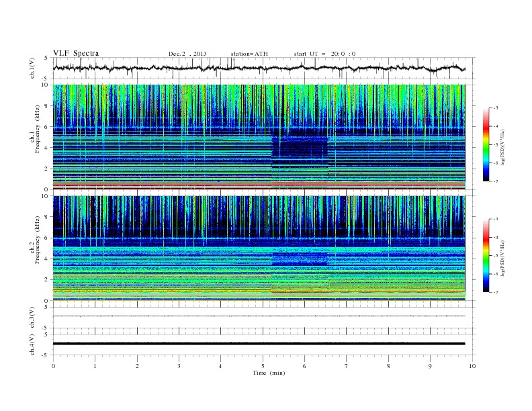Click the "ch.3(V)" axis label

click(x=32, y=318)
